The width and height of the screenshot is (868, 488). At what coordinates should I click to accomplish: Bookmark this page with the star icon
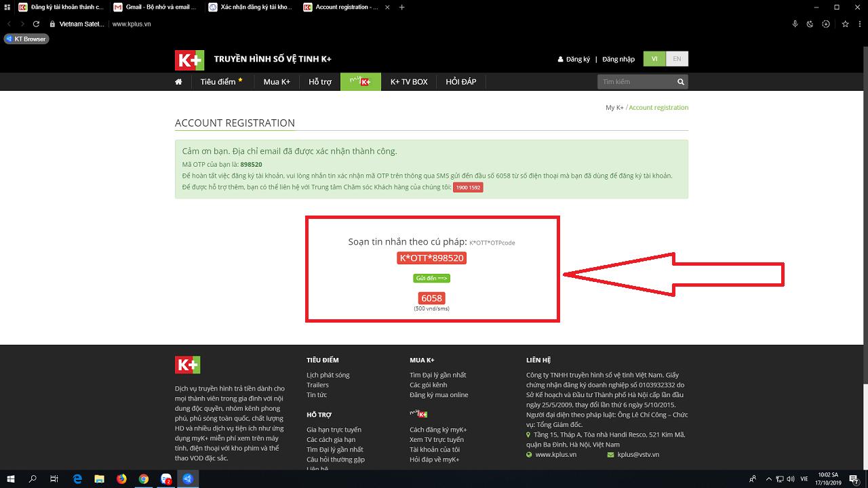pyautogui.click(x=845, y=24)
